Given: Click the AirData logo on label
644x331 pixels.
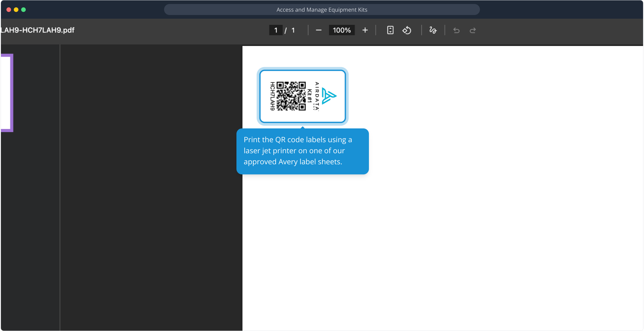Looking at the screenshot, I should click(x=329, y=96).
